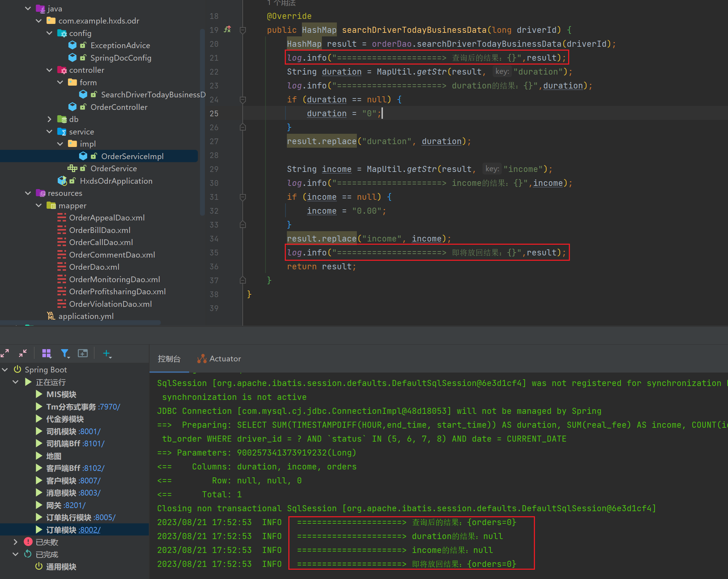This screenshot has width=728, height=579.
Task: Expand the db package folder
Action: (50, 119)
